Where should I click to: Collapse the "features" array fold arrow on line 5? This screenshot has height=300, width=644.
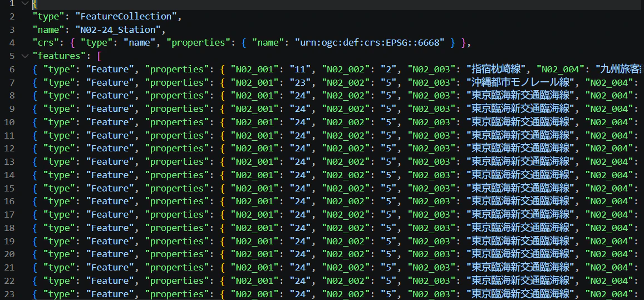(x=25, y=56)
